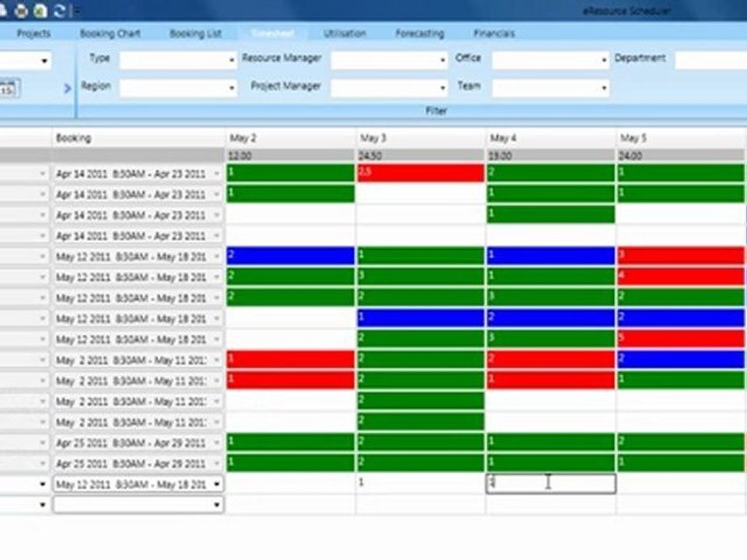Click the red cell with value 4
The width and height of the screenshot is (747, 560).
(681, 276)
